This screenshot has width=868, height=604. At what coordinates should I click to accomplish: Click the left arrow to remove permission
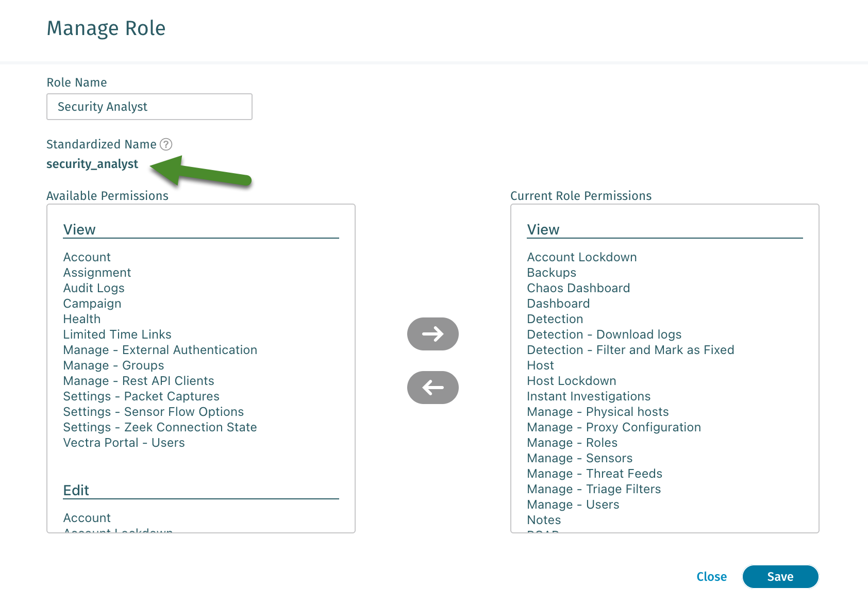(432, 388)
